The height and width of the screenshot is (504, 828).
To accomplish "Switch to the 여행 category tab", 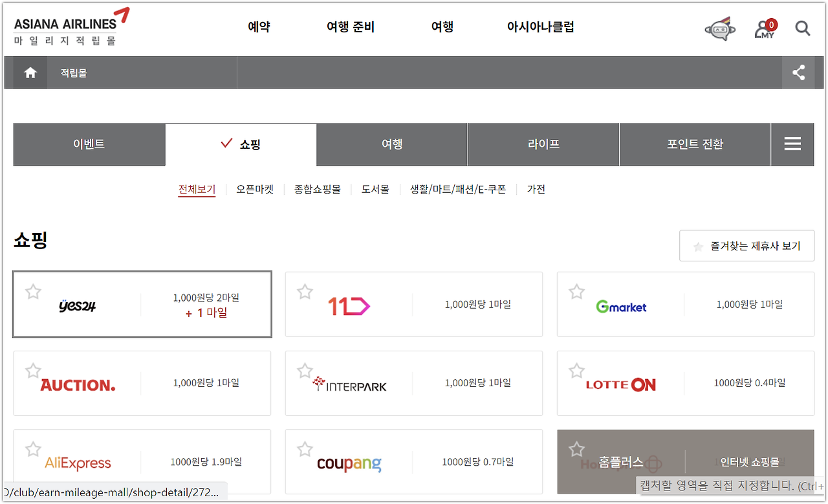I will pyautogui.click(x=392, y=144).
